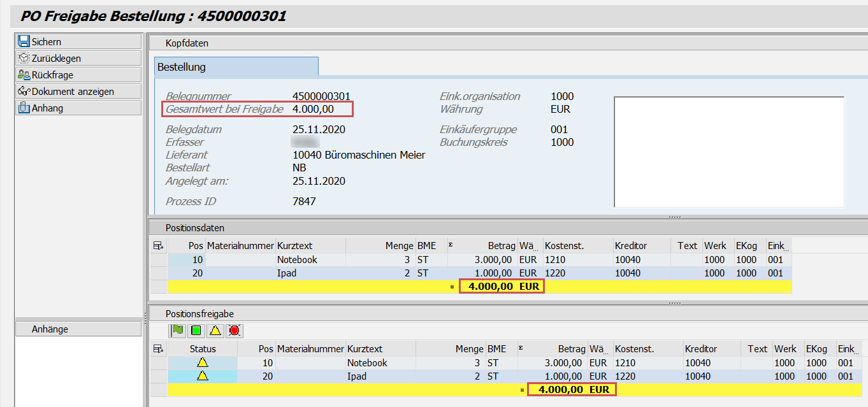Viewport: 868px width, 407px height.
Task: Click the glasses icon beside Dokument anzeigen
Action: [x=24, y=91]
